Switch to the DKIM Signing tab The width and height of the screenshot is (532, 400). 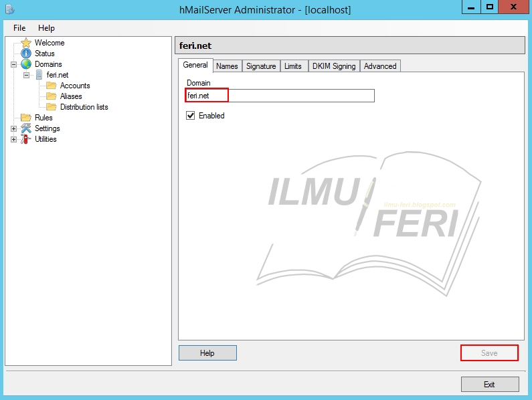point(334,66)
